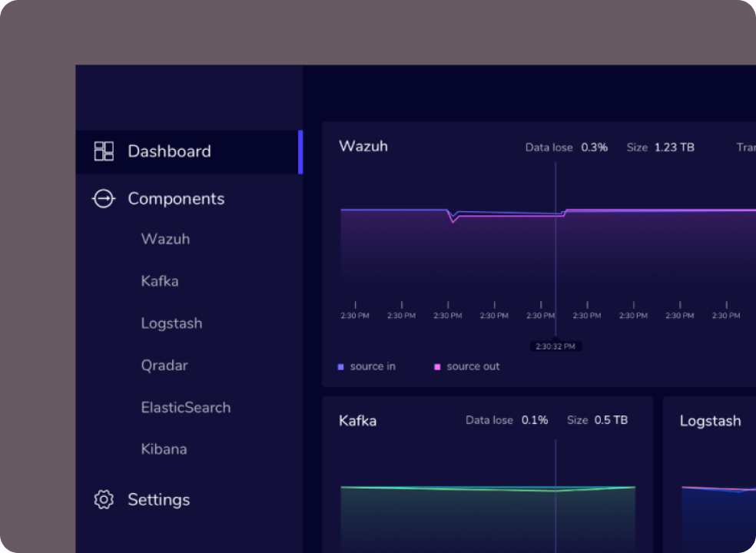Click the Wazuh chart card title
This screenshot has height=553, width=756.
pyautogui.click(x=363, y=146)
